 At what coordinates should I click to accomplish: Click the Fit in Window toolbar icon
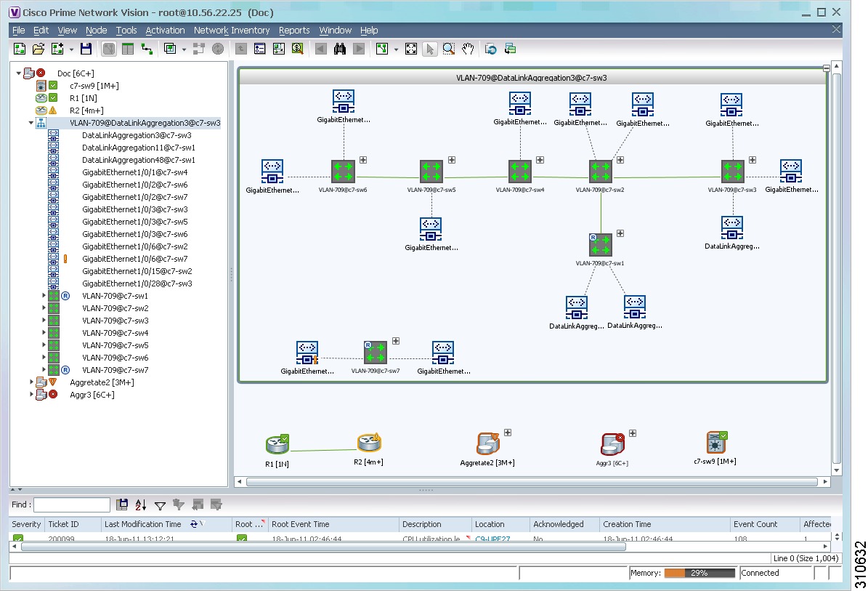point(410,49)
